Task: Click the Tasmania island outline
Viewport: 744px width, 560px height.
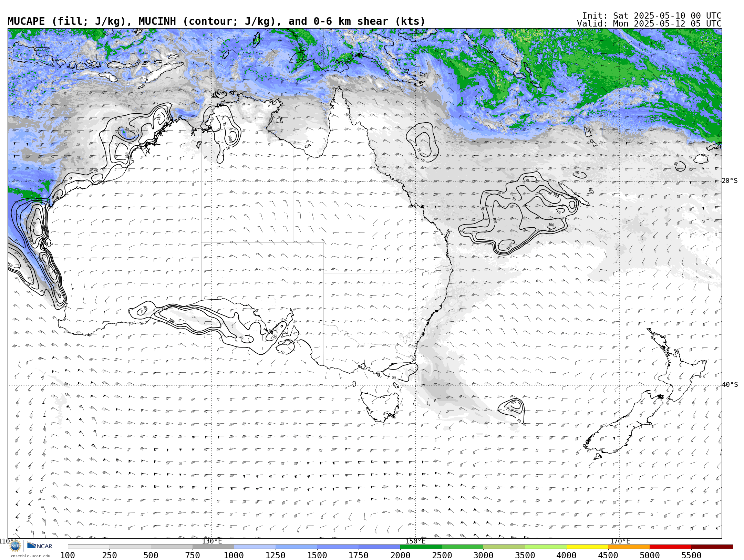Action: [x=380, y=407]
